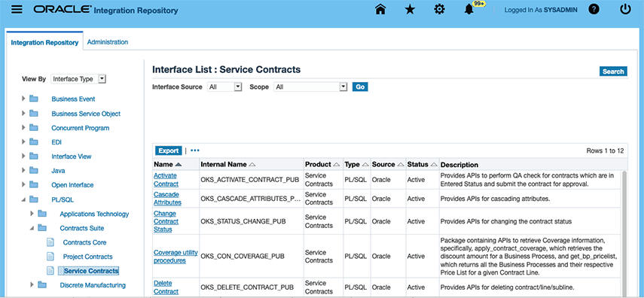Open notifications bell icon
Viewport: 644px width, 298px height.
[469, 10]
